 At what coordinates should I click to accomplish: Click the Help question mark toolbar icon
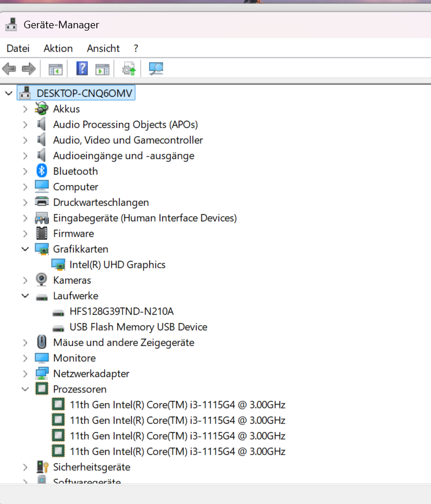point(82,69)
